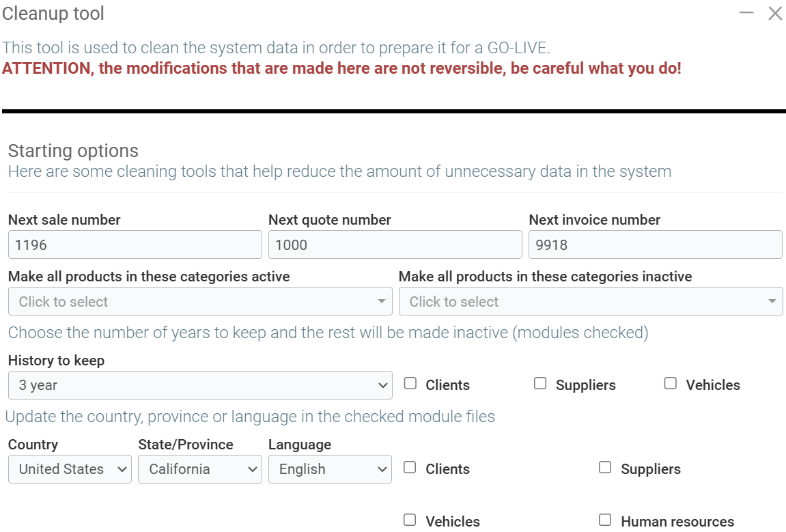Viewport: 786px width, 532px height.
Task: Open the Country dropdown
Action: pos(70,469)
